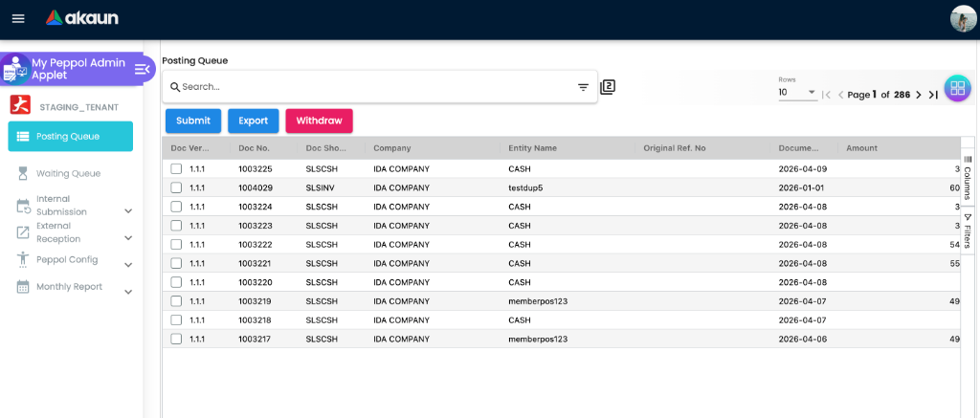Image resolution: width=980 pixels, height=418 pixels.
Task: Click memberpos123 in row 1003219
Action: [x=538, y=301]
